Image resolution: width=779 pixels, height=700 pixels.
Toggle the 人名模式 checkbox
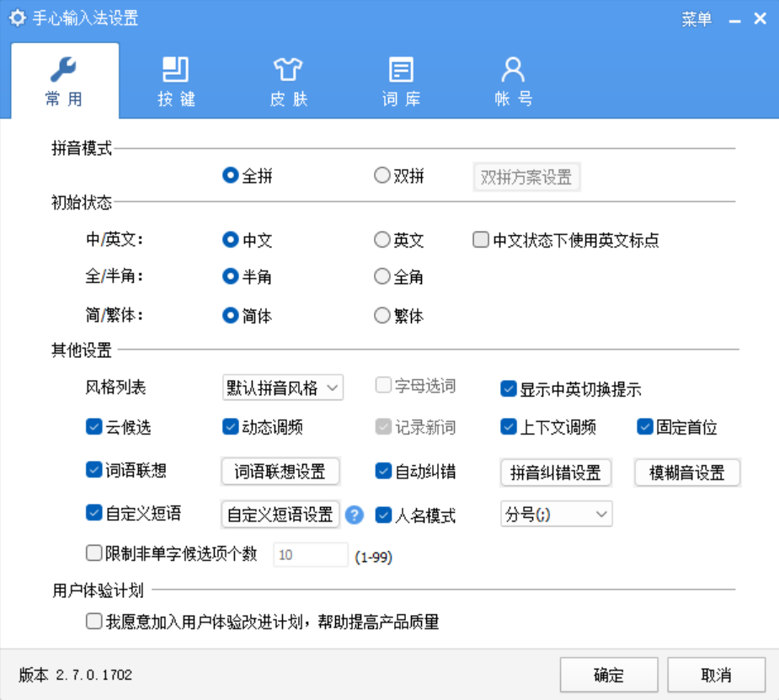tap(416, 516)
